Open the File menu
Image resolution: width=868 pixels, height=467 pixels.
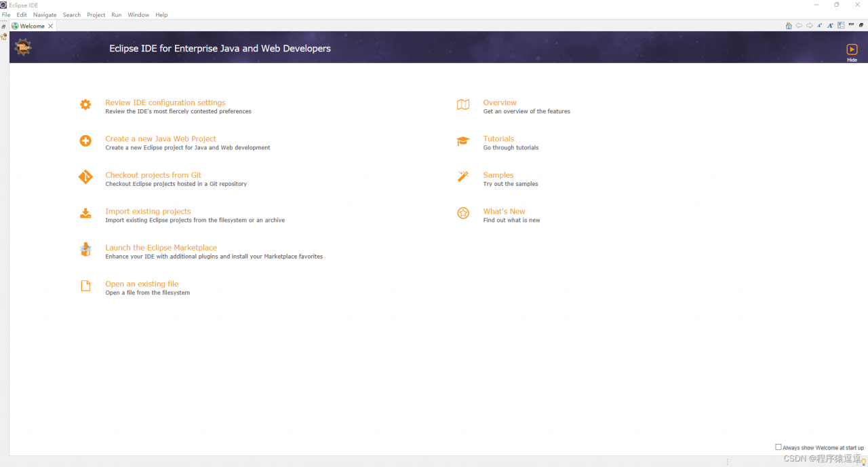point(6,15)
